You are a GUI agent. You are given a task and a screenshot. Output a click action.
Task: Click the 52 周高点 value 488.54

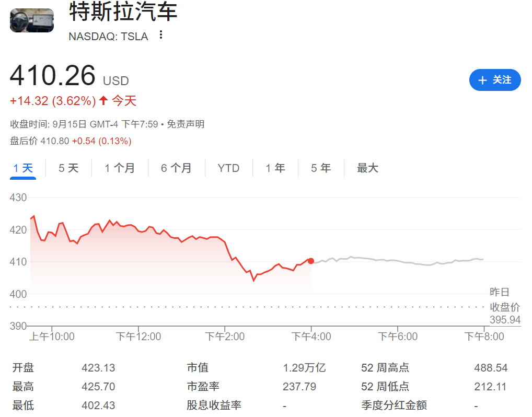click(491, 368)
